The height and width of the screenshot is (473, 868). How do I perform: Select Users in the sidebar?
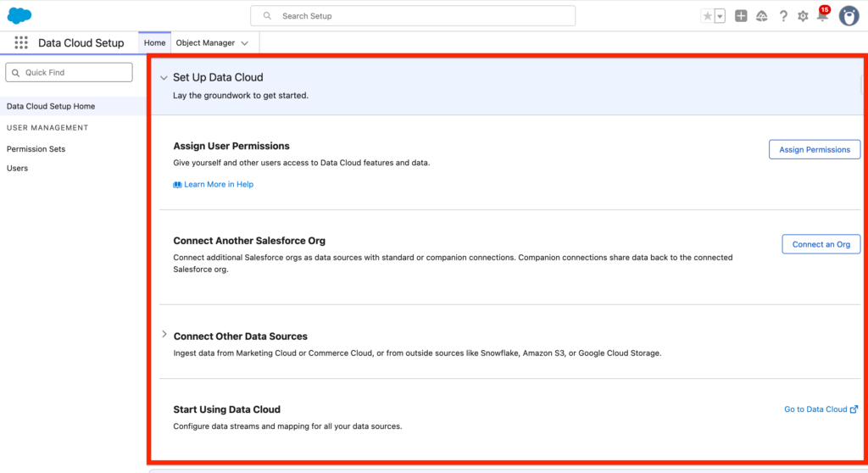pyautogui.click(x=17, y=168)
